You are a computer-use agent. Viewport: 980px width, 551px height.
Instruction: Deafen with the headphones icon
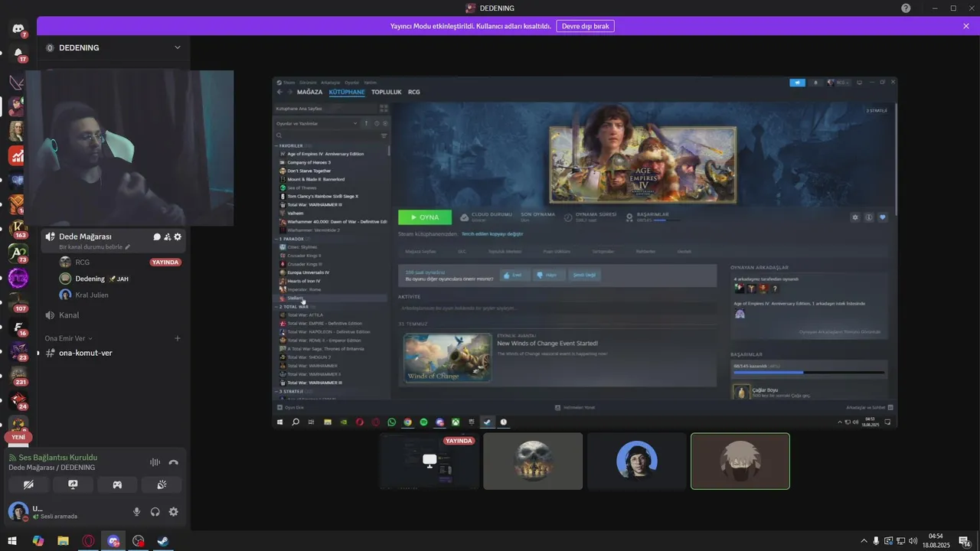(155, 512)
